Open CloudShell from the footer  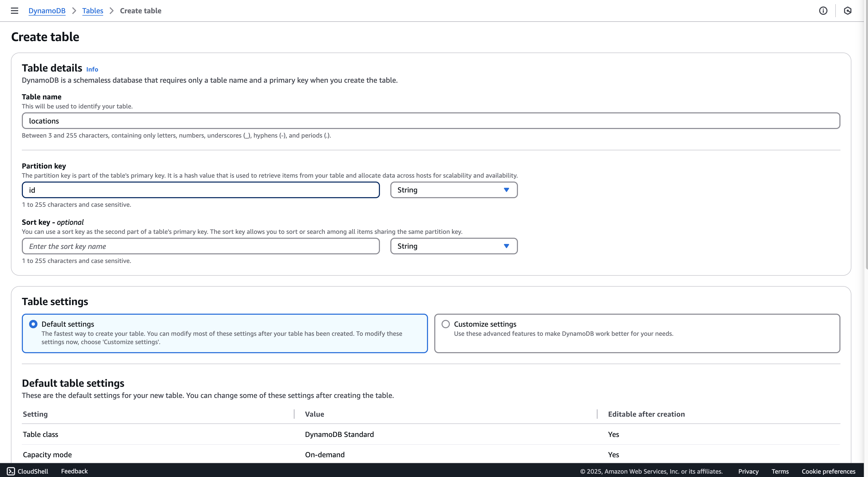pos(28,471)
